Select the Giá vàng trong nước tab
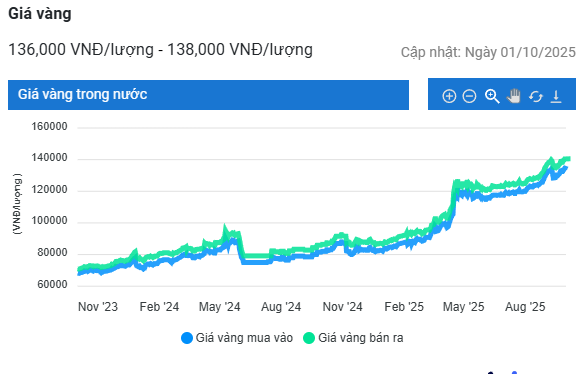 [208, 95]
